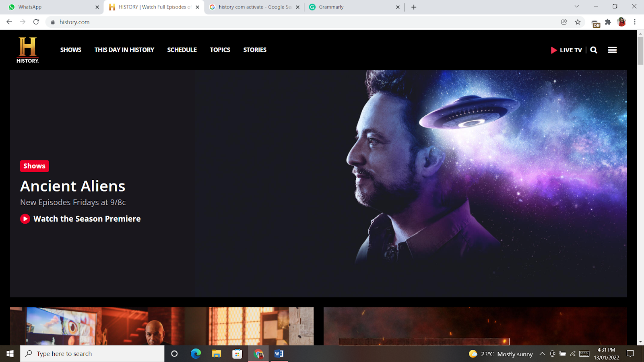
Task: Click the extension icon with Off badge
Action: click(596, 23)
